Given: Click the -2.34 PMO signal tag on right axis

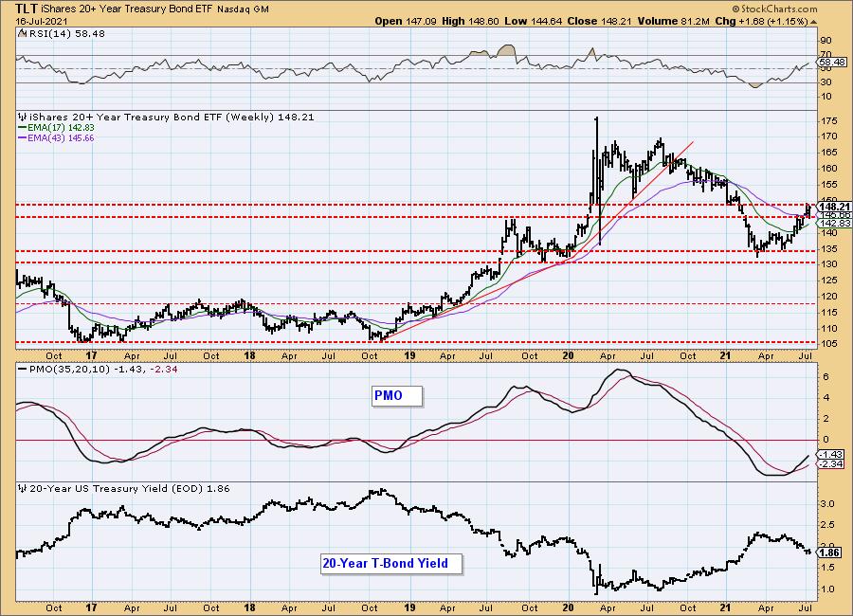Looking at the screenshot, I should pos(832,464).
